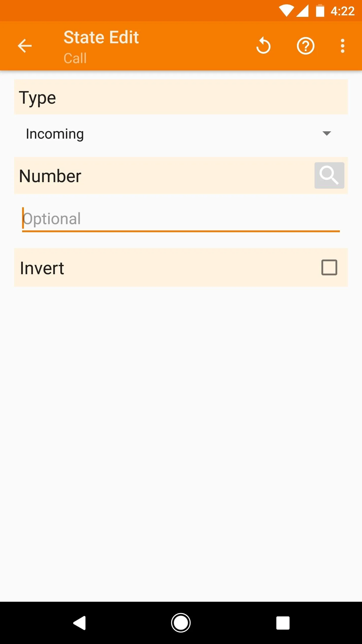Viewport: 362px width, 644px height.
Task: Click the State Edit title
Action: [101, 37]
